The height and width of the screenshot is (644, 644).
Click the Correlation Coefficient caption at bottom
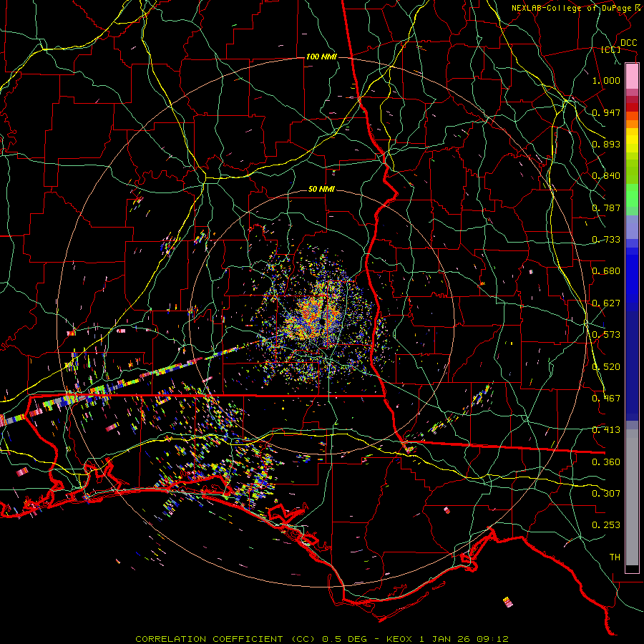[x=322, y=639]
